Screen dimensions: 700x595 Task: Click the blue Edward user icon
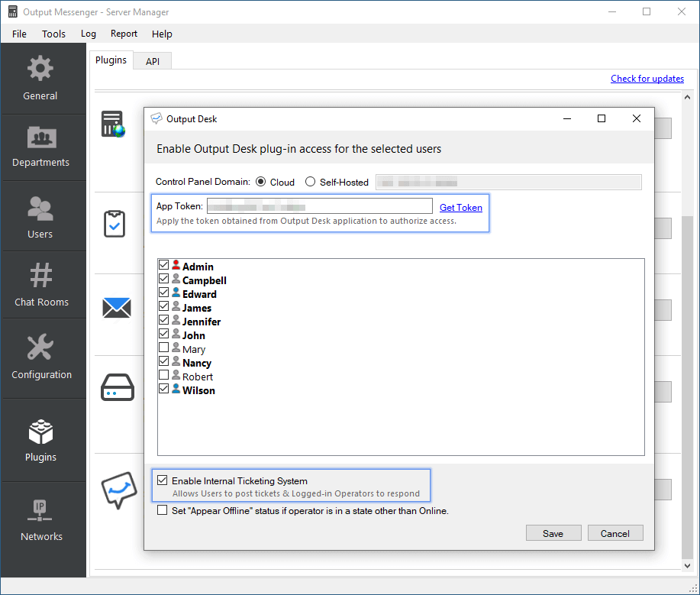pos(176,293)
